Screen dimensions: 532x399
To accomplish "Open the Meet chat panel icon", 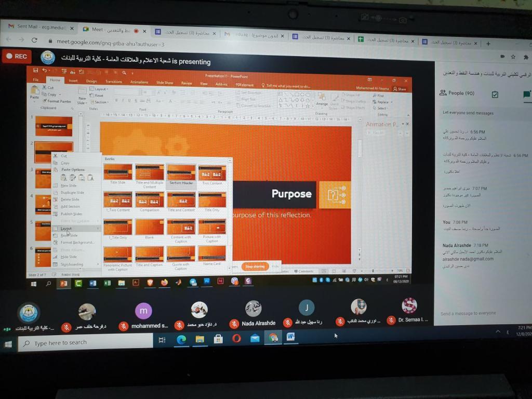I will [527, 94].
